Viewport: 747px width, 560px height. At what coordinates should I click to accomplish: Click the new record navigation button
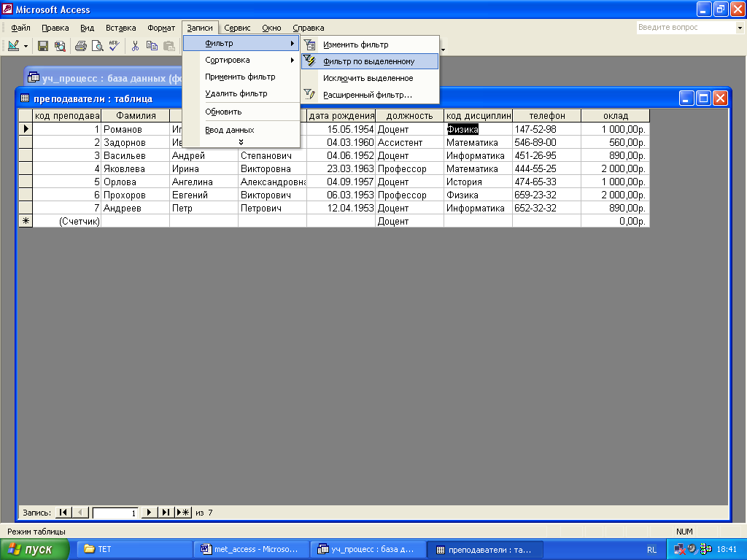pos(183,513)
